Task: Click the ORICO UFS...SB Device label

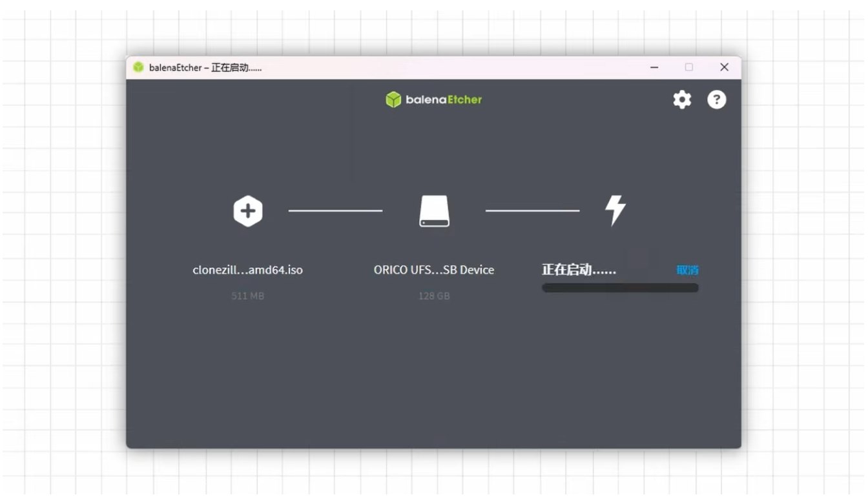Action: 434,270
